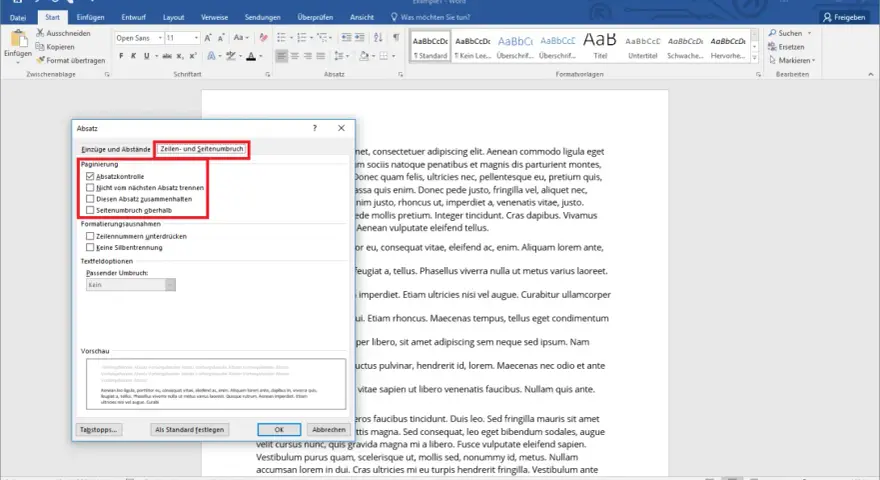Sort text with the A-Z sort icon
The image size is (880, 480).
[x=378, y=38]
